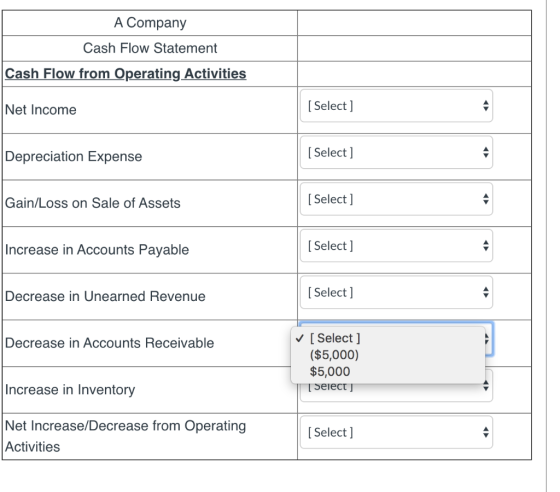This screenshot has height=492, width=560.
Task: Click the Decrease in Unearned Revenue label
Action: [x=105, y=296]
